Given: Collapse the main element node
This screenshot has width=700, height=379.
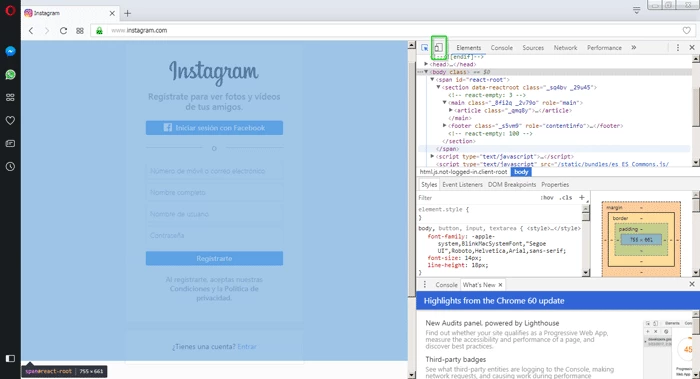Looking at the screenshot, I should click(445, 103).
